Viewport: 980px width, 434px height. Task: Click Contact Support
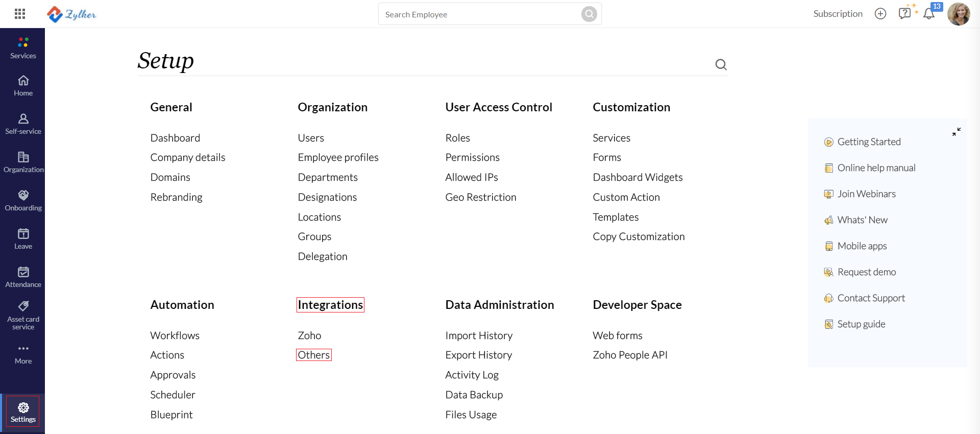pos(871,298)
